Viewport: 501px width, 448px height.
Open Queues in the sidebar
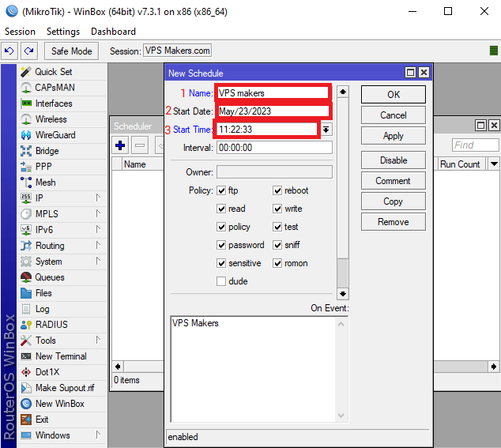tap(62, 277)
